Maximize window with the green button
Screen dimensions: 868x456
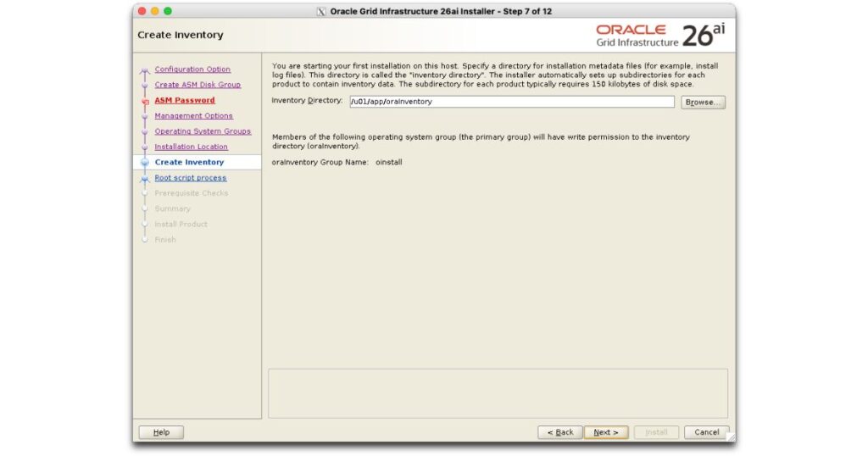point(168,11)
